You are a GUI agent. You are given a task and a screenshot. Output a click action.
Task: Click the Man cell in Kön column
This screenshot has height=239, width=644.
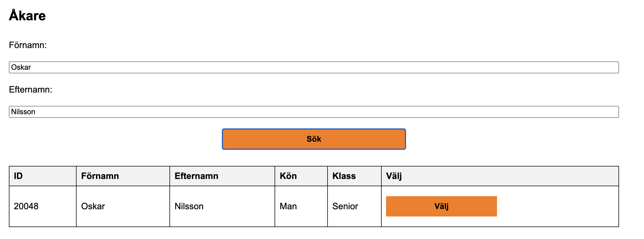(288, 206)
